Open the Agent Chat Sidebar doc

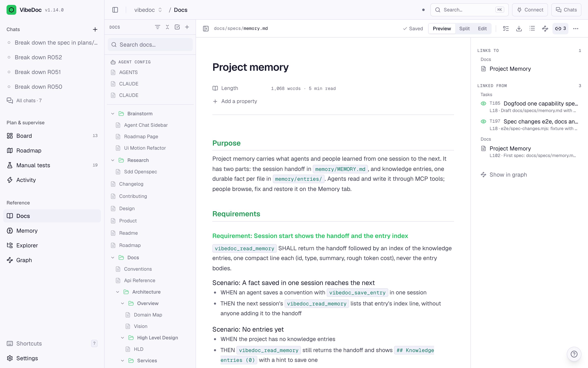(x=150, y=125)
